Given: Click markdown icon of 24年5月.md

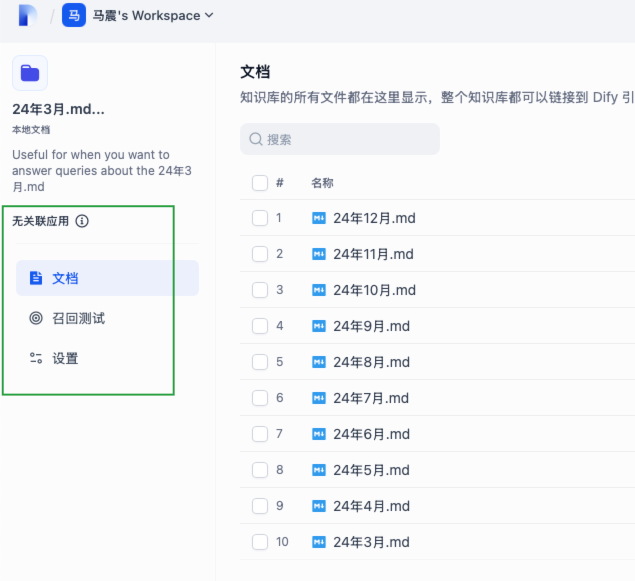Looking at the screenshot, I should pyautogui.click(x=319, y=470).
